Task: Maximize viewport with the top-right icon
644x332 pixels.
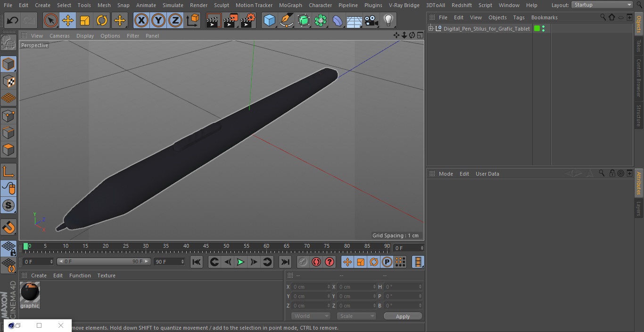Action: point(420,35)
